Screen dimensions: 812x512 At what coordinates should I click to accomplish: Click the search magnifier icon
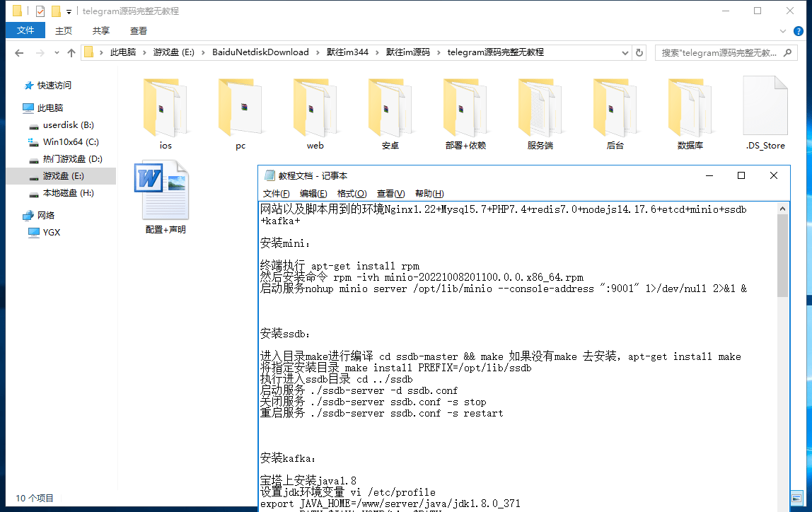pyautogui.click(x=788, y=53)
